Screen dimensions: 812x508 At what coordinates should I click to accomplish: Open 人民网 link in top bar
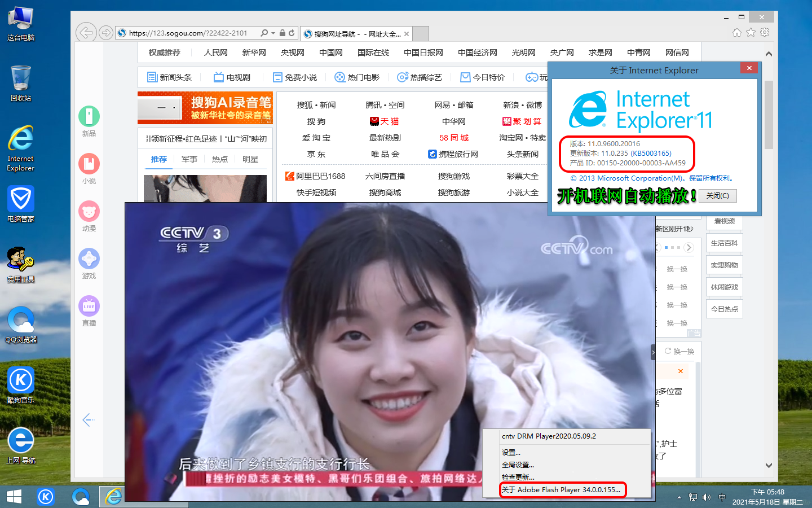(x=216, y=52)
